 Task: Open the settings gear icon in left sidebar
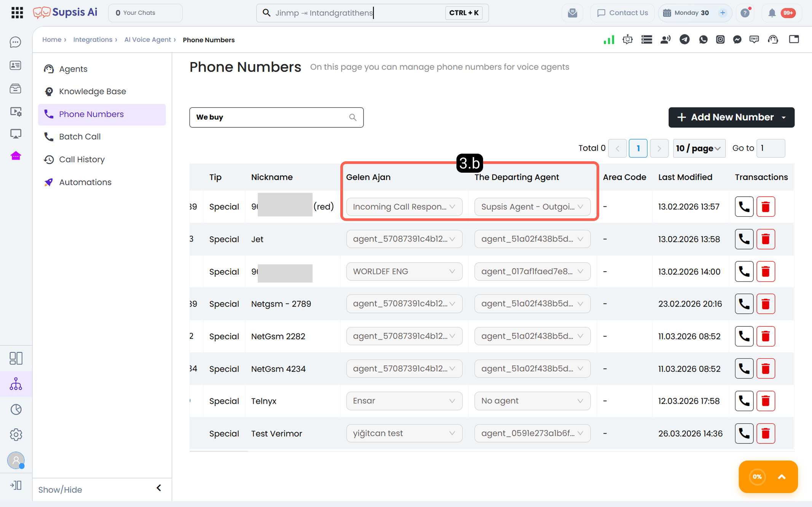pyautogui.click(x=16, y=434)
